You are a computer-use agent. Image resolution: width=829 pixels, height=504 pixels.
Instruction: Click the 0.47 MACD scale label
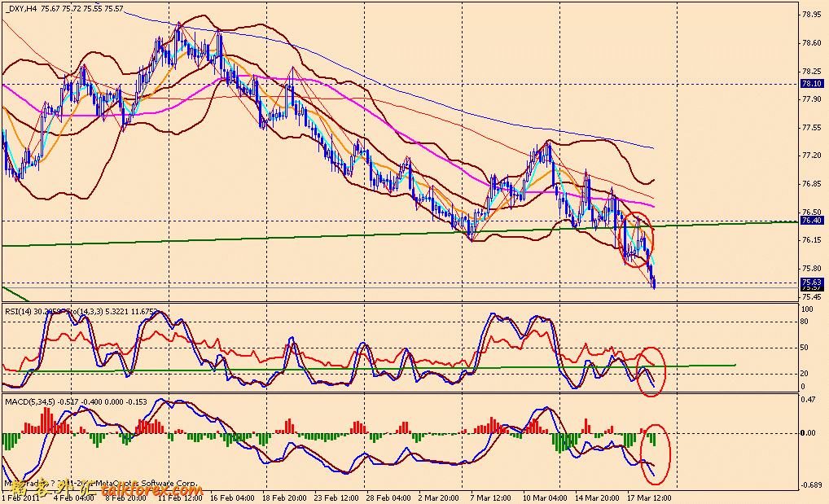coord(809,400)
